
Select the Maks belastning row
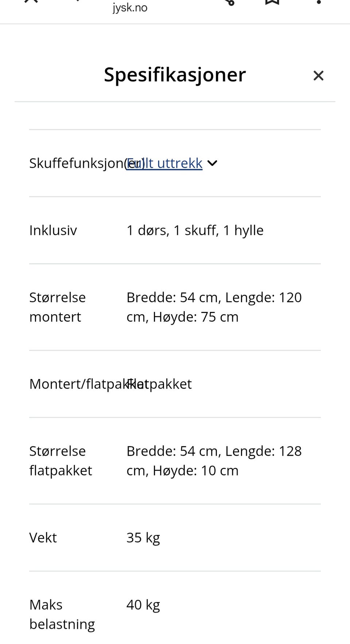pyautogui.click(x=62, y=614)
